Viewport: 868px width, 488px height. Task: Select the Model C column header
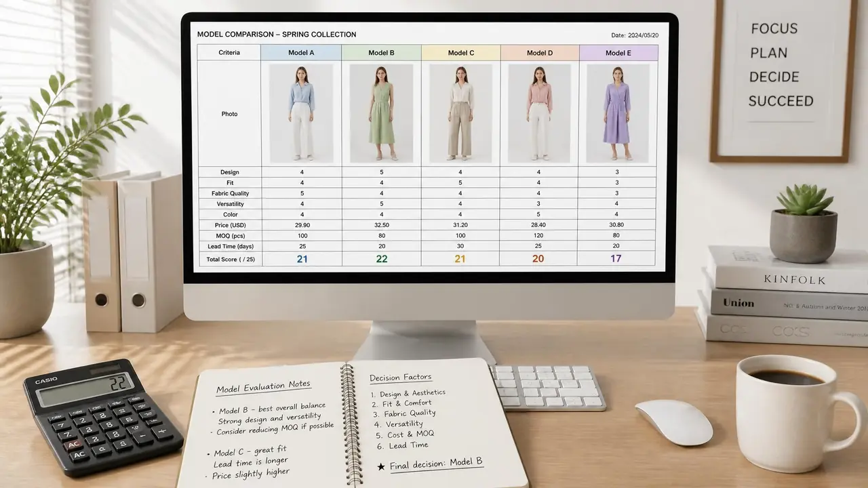click(461, 53)
